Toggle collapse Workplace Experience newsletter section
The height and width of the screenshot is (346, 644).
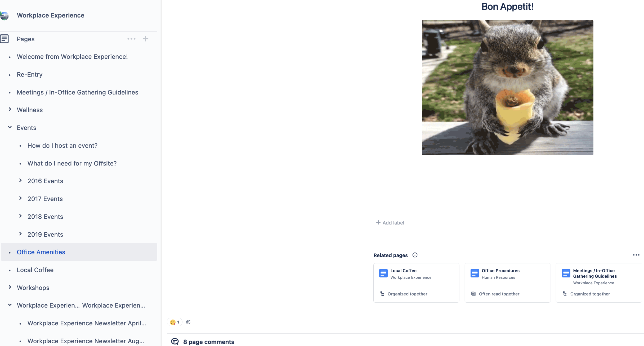(9, 305)
